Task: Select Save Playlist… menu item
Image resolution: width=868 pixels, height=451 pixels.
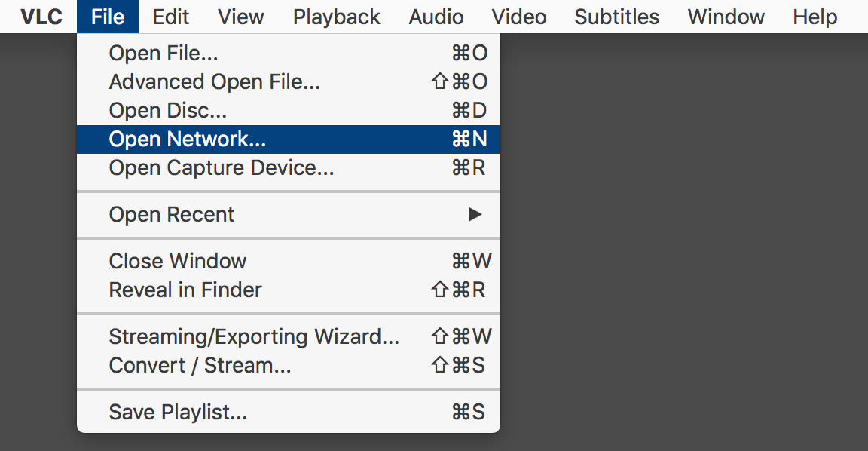Action: pos(289,413)
